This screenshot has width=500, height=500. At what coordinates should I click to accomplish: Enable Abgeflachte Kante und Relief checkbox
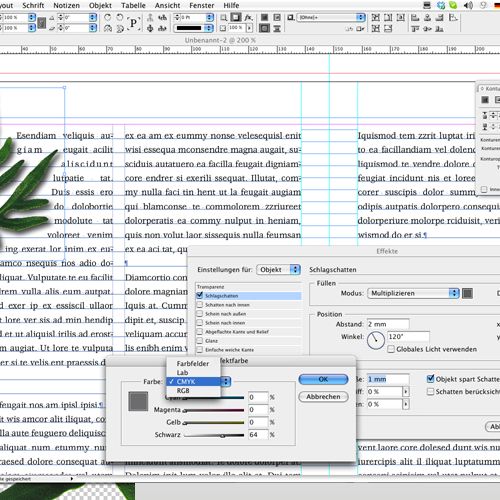(x=200, y=331)
